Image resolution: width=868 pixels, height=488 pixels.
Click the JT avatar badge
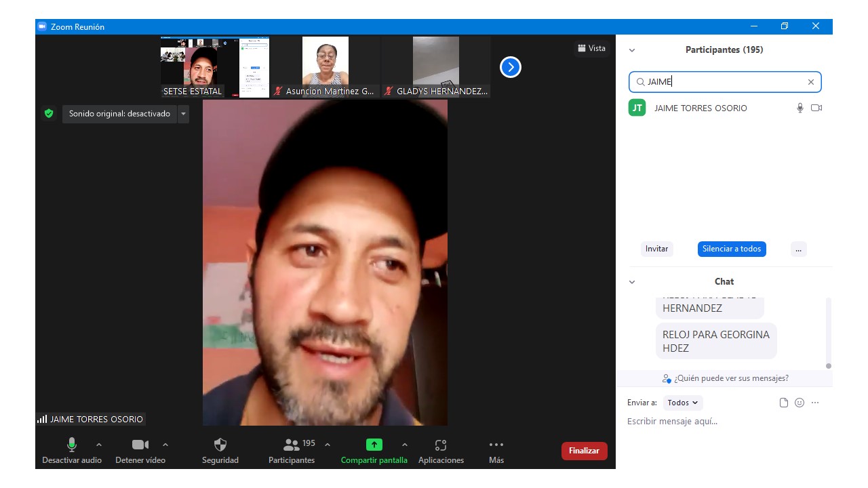pos(637,108)
